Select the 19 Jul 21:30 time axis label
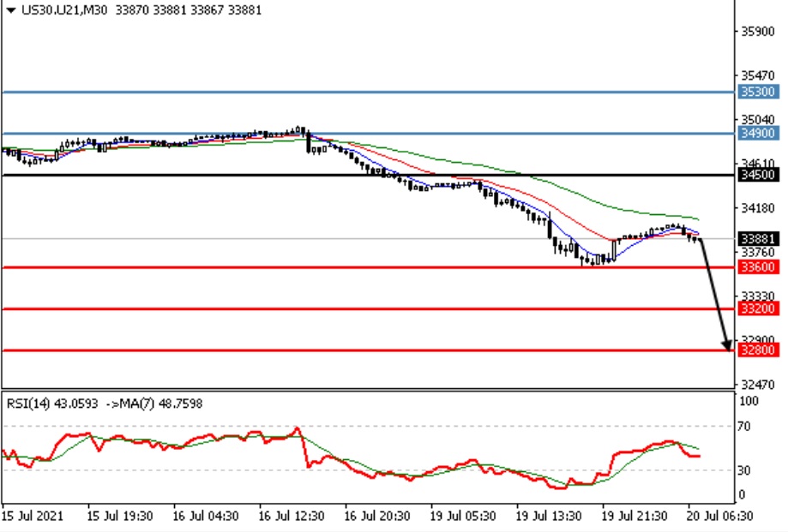The width and height of the screenshot is (788, 532). (635, 517)
